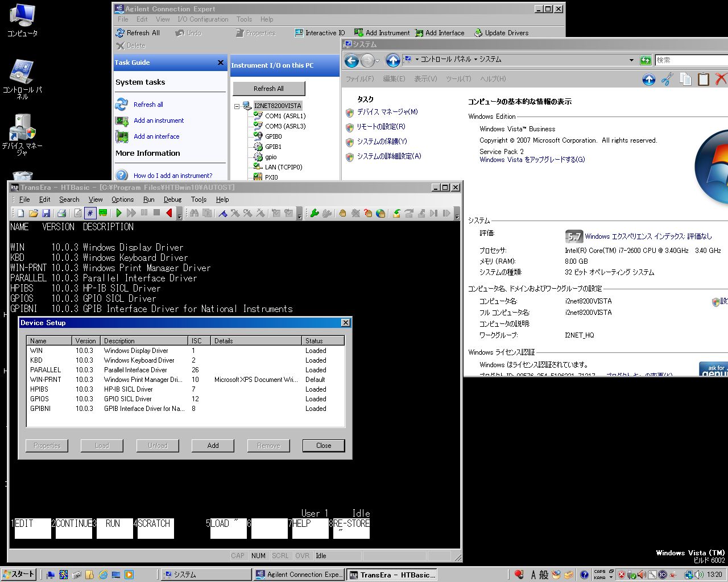This screenshot has height=582, width=728.
Task: Click Refresh All in Agilent Connection Expert toolbar
Action: [x=138, y=33]
